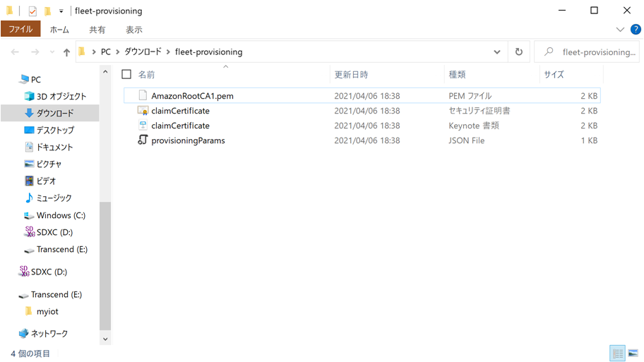The image size is (644, 362).
Task: Click the navigation pane scroll down arrow
Action: click(105, 339)
